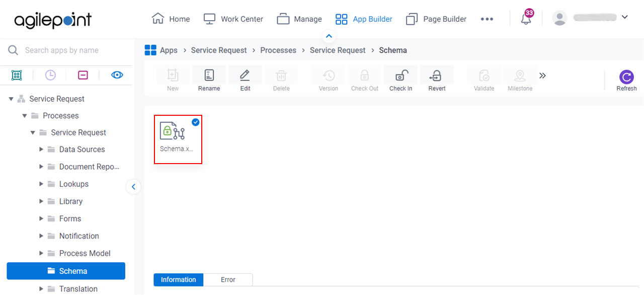Viewport: 644px width, 295px height.
Task: Expand the Lookups folder
Action: (x=41, y=184)
